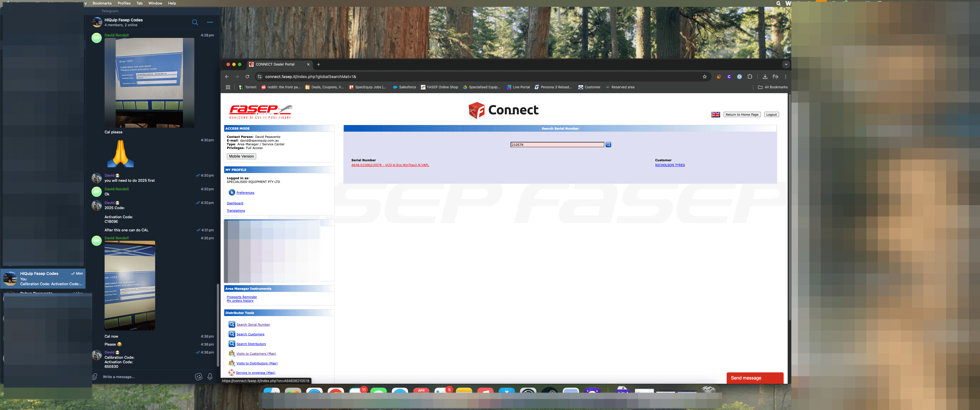Screen dimensions: 980x410
Task: Click Return to Home Page button
Action: point(742,115)
